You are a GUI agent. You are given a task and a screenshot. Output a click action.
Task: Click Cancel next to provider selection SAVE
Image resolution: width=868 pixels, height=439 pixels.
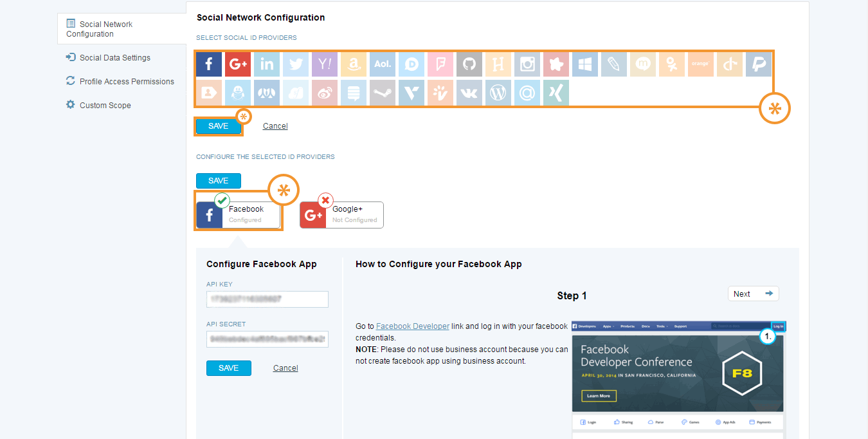point(275,126)
